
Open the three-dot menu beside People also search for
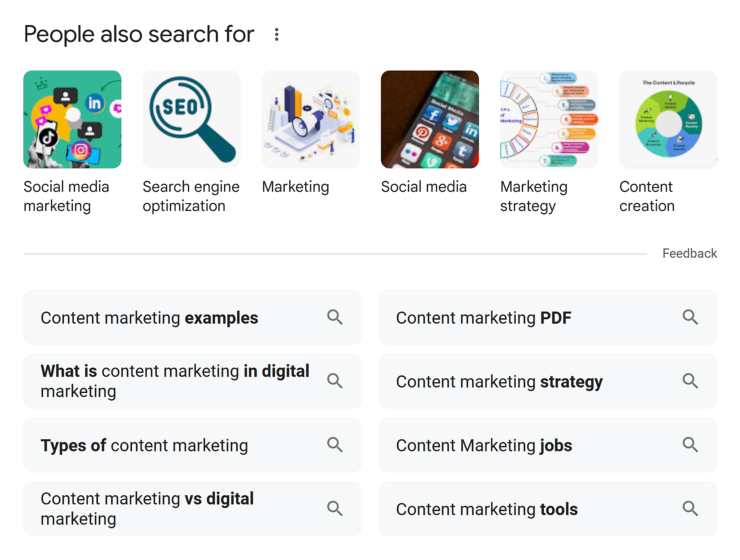click(x=276, y=34)
